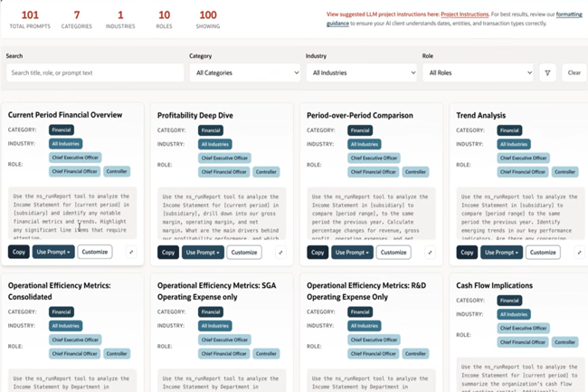Open Use Prompt menu on Current Period card
Screen dimensions: 588x392
tap(53, 252)
